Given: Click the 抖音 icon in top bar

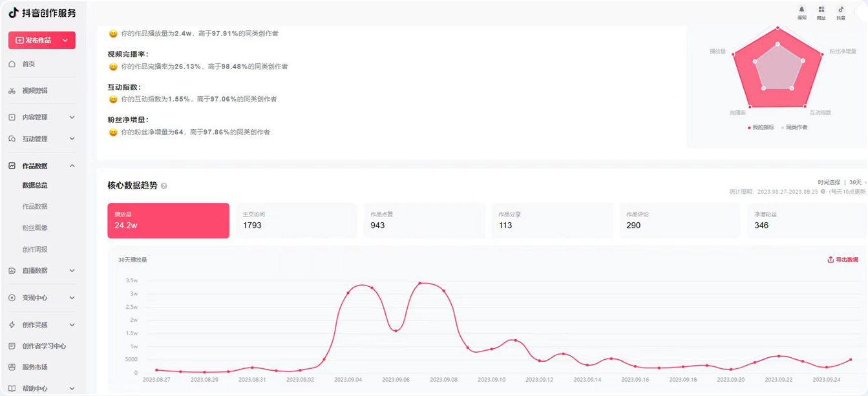Looking at the screenshot, I should tap(841, 10).
